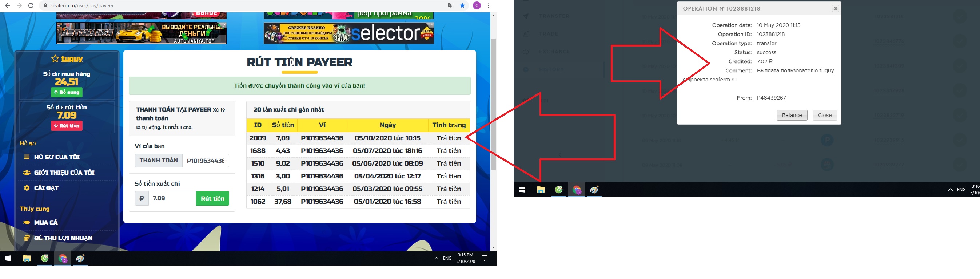Open the Chrome profile avatar
Screen dimensions: 980x279
click(x=477, y=6)
